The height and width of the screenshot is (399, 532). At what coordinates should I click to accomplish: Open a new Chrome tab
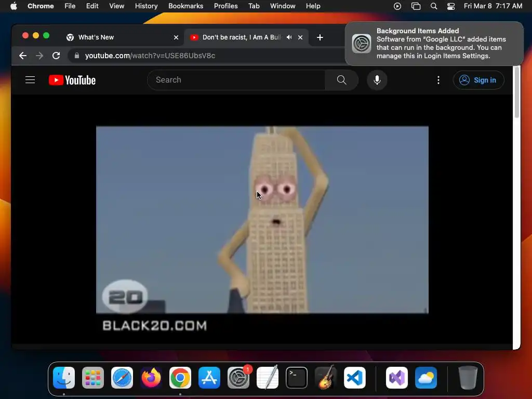(x=320, y=37)
